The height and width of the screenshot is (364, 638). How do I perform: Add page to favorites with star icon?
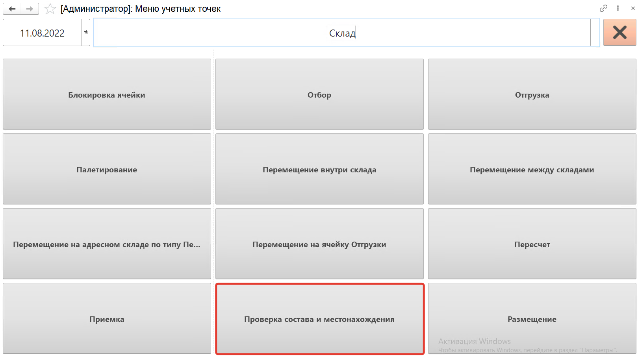coord(50,9)
